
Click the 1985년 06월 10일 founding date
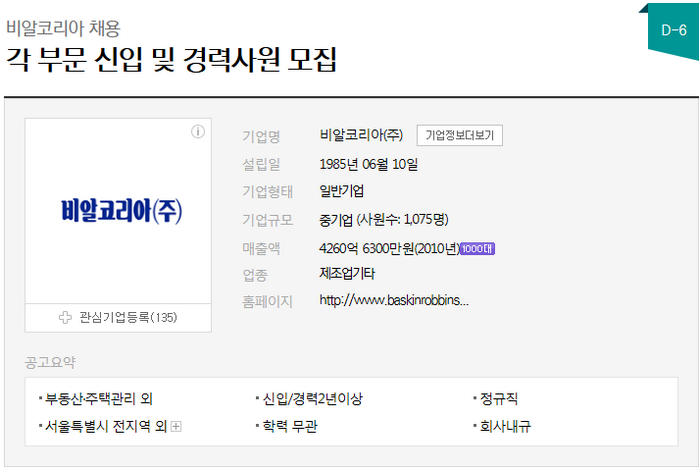369,164
